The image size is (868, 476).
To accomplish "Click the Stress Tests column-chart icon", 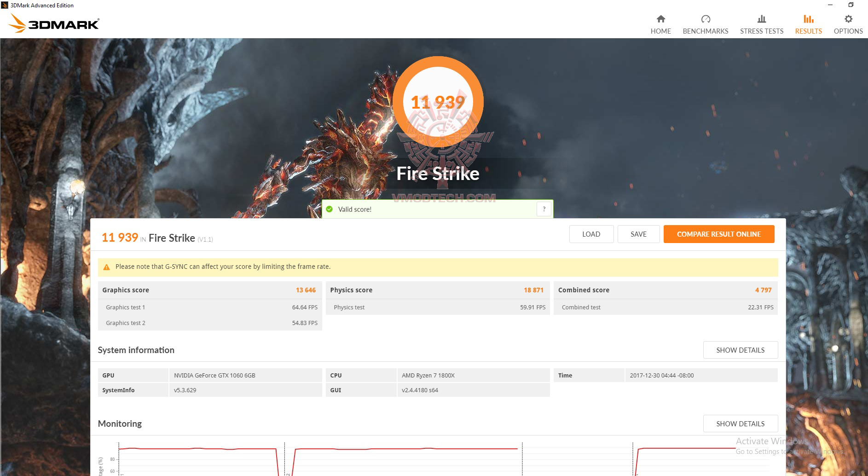I will pyautogui.click(x=761, y=19).
